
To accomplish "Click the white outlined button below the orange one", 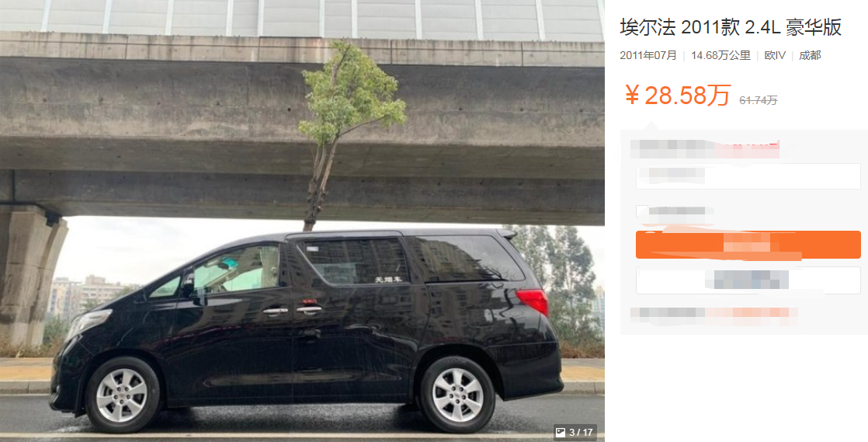I will [x=748, y=280].
